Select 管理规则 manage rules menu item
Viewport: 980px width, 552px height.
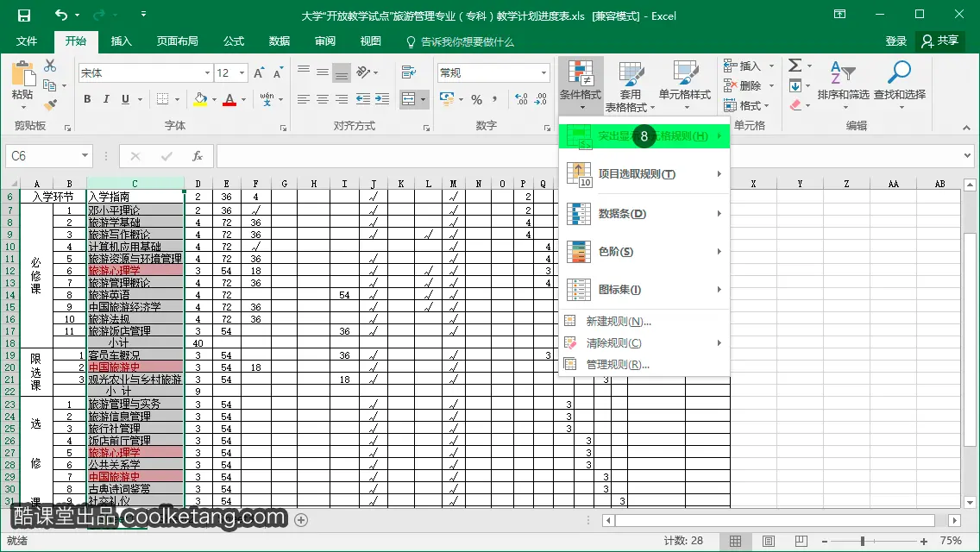tap(644, 365)
